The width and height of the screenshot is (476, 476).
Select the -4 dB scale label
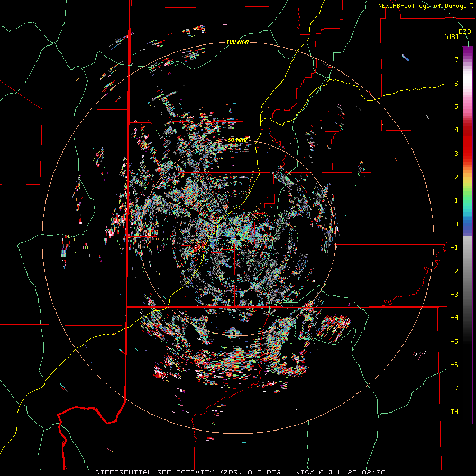click(x=454, y=318)
